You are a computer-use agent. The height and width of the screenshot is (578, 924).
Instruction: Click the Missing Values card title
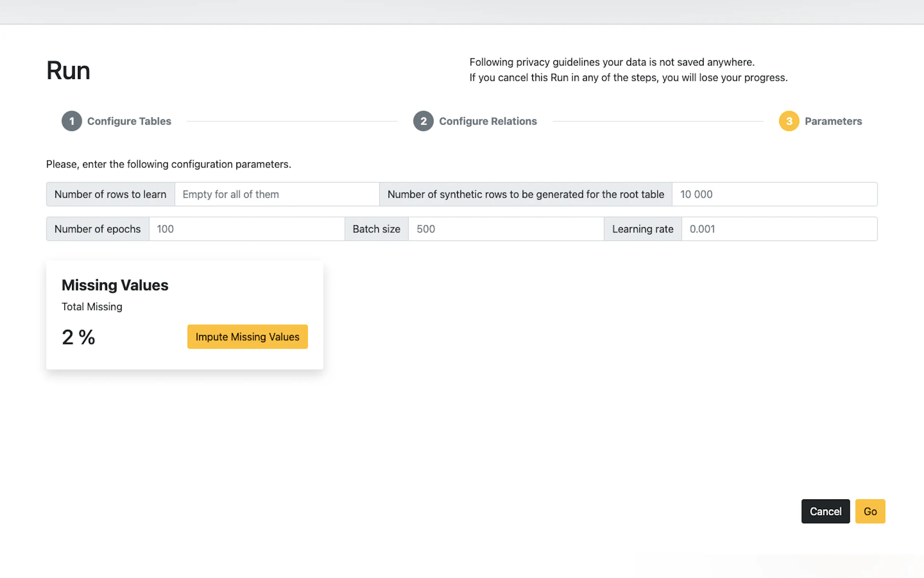(x=115, y=285)
